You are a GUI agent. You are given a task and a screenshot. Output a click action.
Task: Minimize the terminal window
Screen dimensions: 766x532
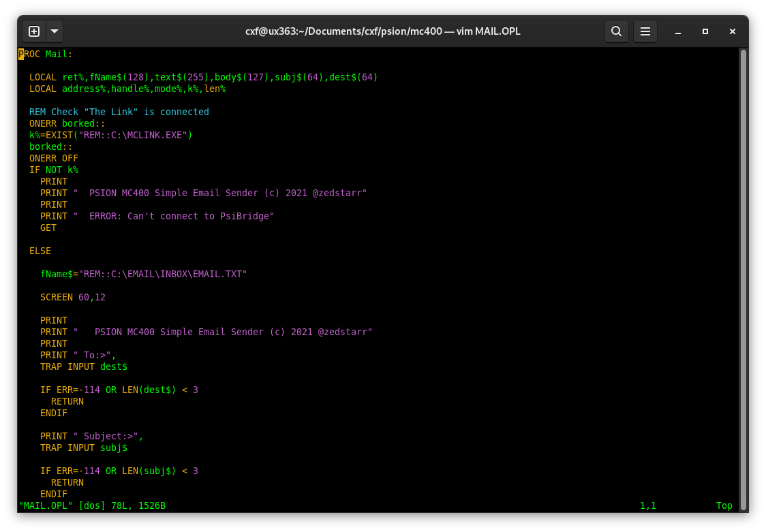(x=678, y=31)
